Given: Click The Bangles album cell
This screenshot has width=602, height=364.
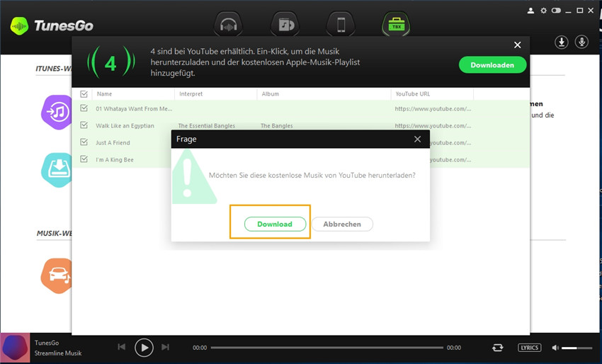Looking at the screenshot, I should 277,125.
